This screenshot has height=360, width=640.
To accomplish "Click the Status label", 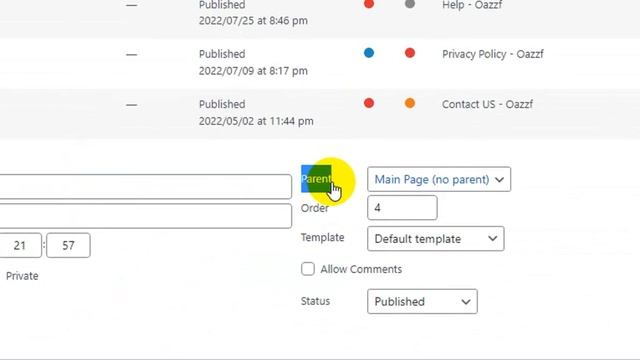I will coord(315,301).
